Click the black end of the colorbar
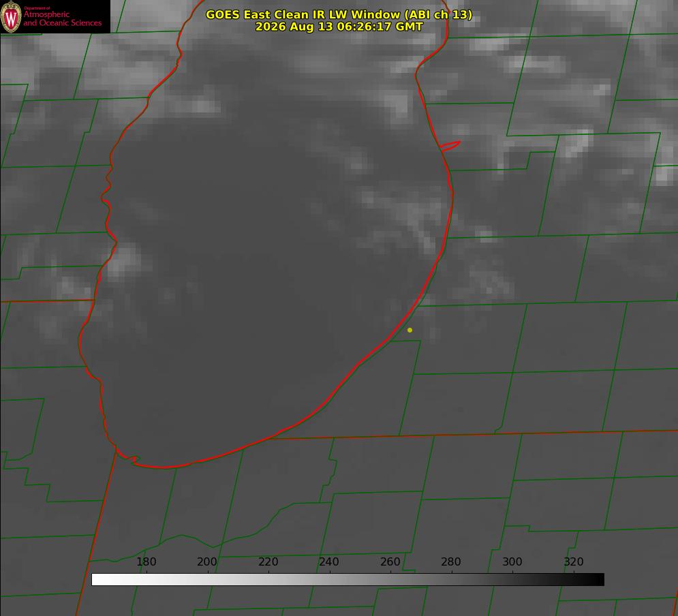This screenshot has width=678, height=616. [x=598, y=579]
